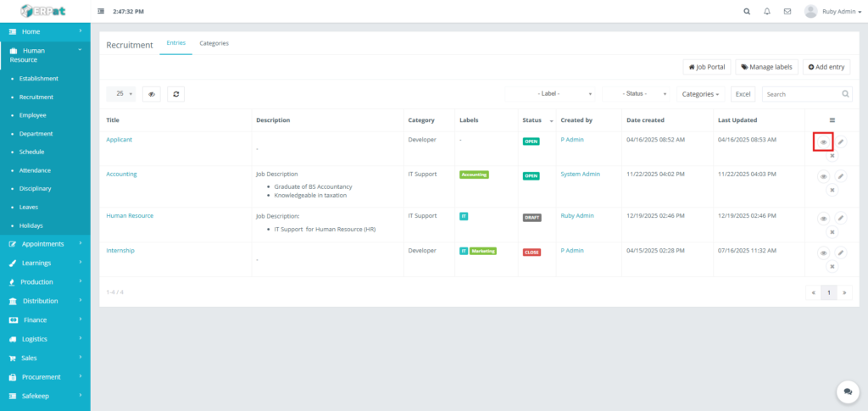
Task: Click the search magnifier icon in top bar
Action: point(746,12)
